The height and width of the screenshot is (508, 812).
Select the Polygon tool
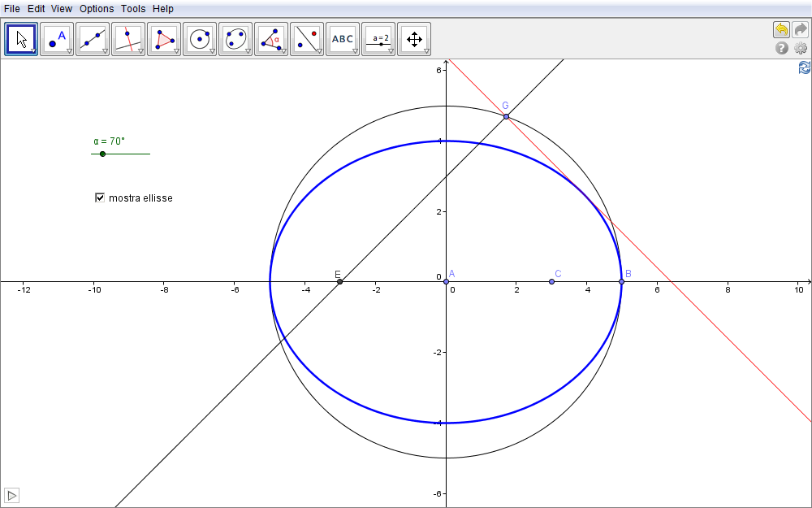[x=164, y=39]
